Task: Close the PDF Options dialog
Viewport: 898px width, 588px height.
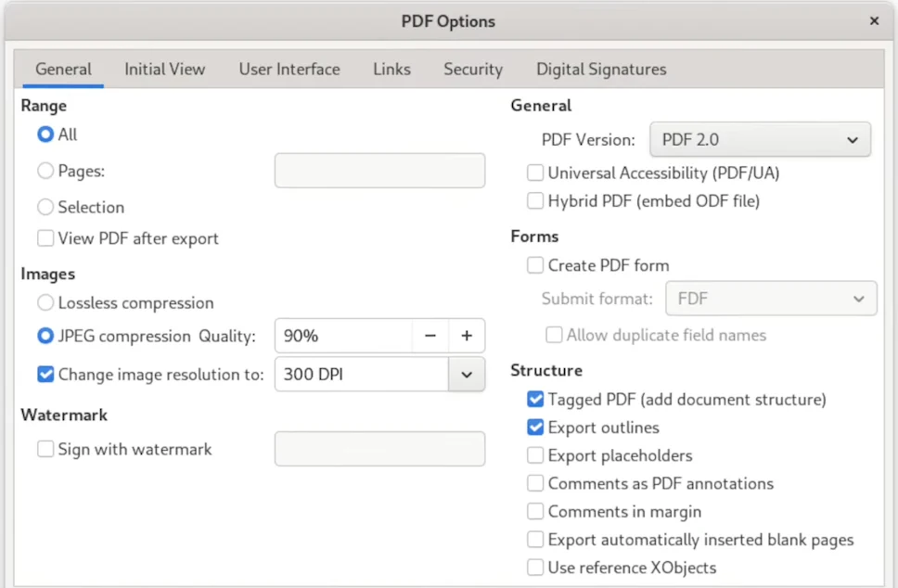Action: [874, 21]
